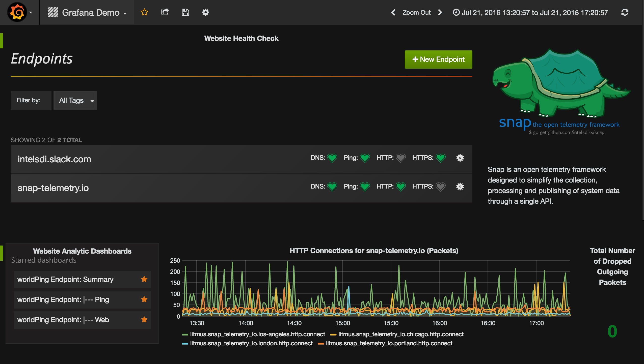644x364 pixels.
Task: Open the Grafana Demo dashboard picker
Action: pos(90,12)
